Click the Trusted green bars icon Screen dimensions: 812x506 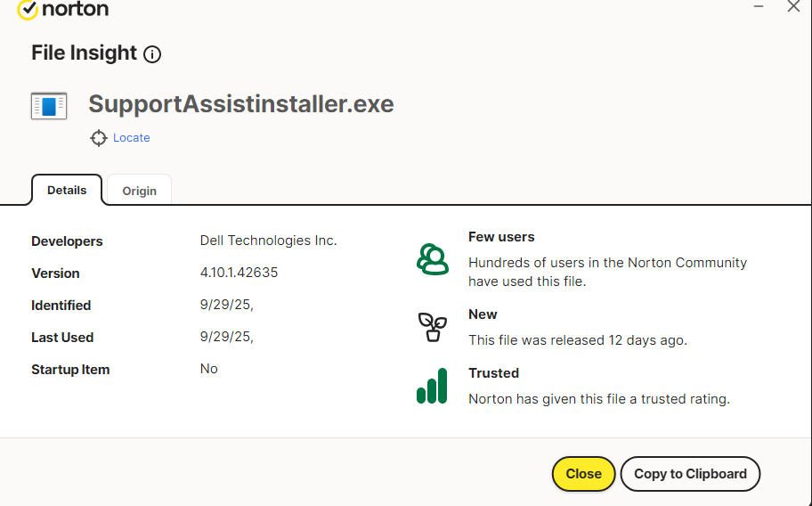(432, 386)
